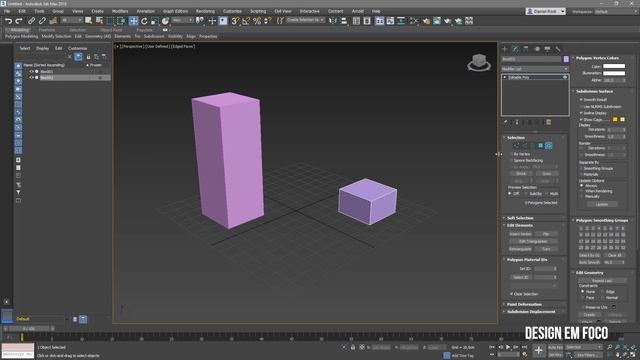Select the Element sub-object level icon
This screenshot has height=360, width=640.
pos(549,146)
